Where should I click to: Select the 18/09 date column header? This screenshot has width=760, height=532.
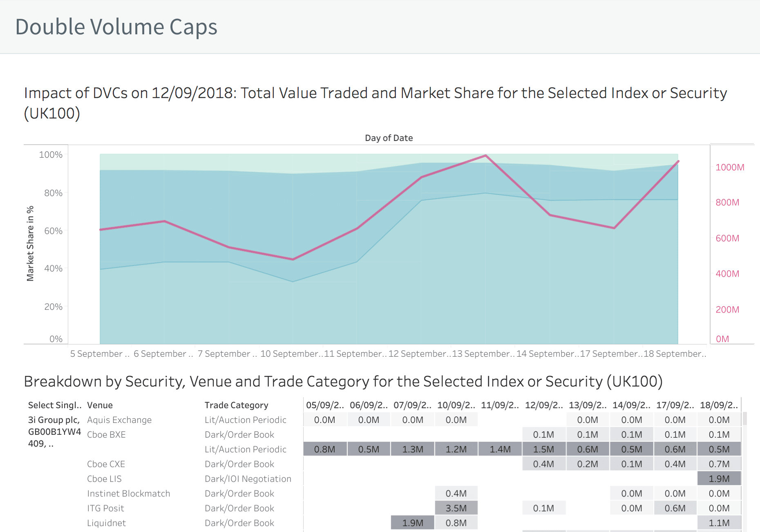pos(719,405)
